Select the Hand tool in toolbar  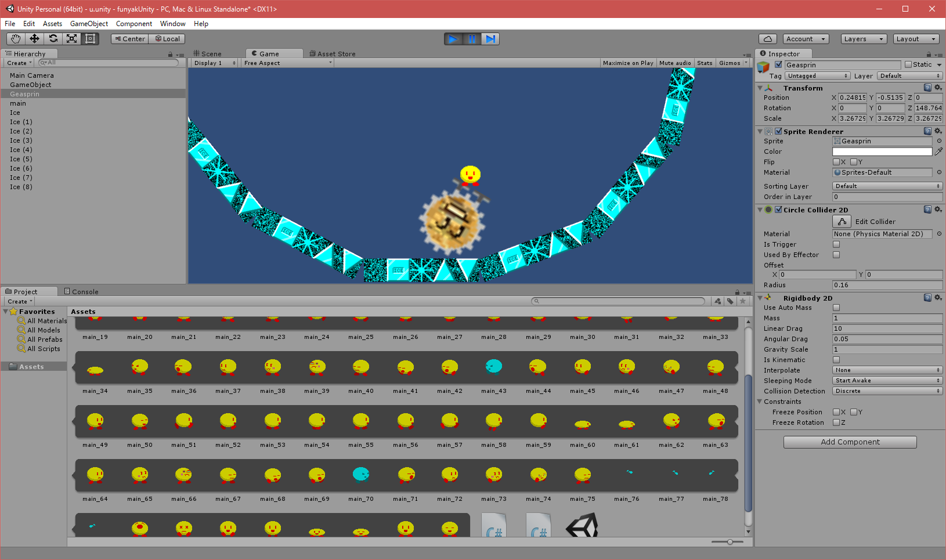[x=16, y=39]
